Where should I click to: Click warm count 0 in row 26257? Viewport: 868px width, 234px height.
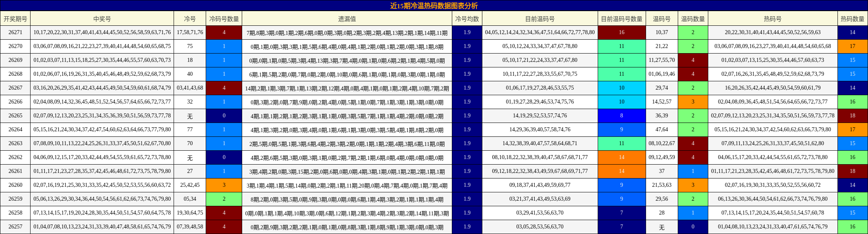click(693, 227)
